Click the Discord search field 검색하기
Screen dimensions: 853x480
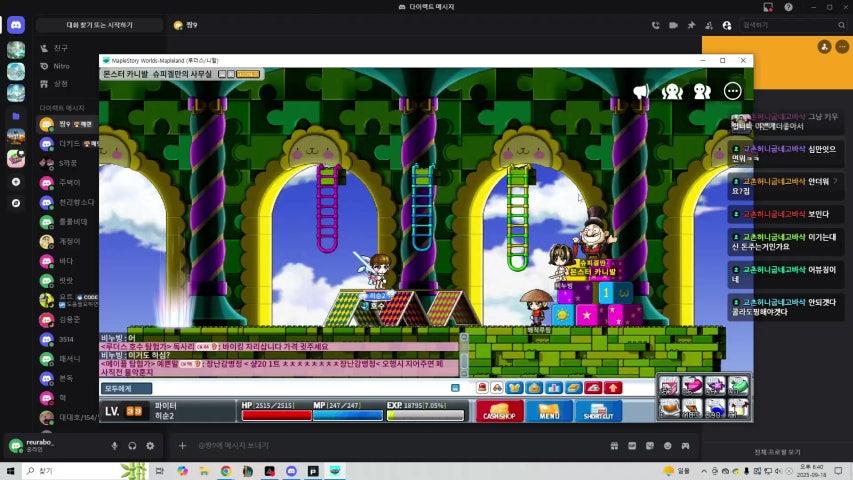coord(793,25)
